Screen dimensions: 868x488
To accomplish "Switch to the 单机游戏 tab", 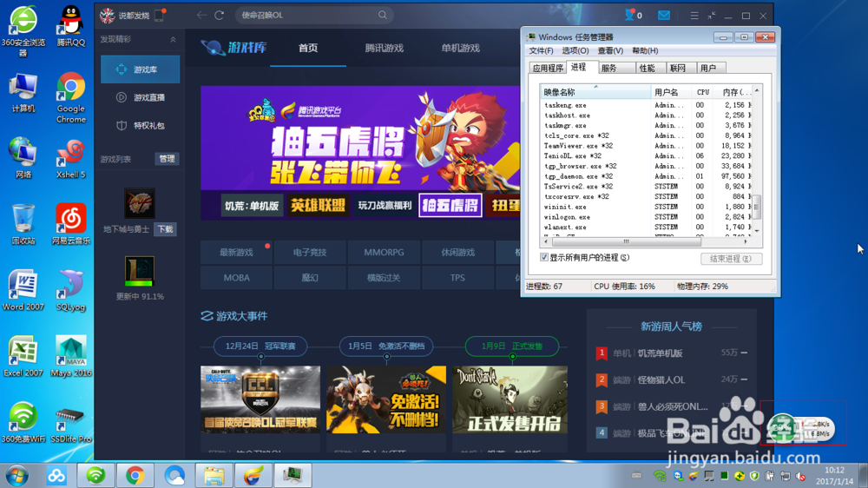I will pos(461,48).
